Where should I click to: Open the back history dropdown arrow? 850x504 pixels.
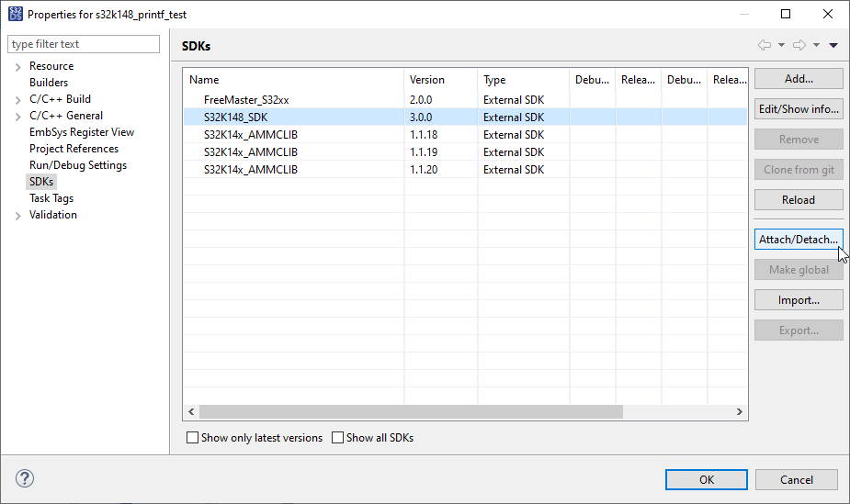click(781, 45)
